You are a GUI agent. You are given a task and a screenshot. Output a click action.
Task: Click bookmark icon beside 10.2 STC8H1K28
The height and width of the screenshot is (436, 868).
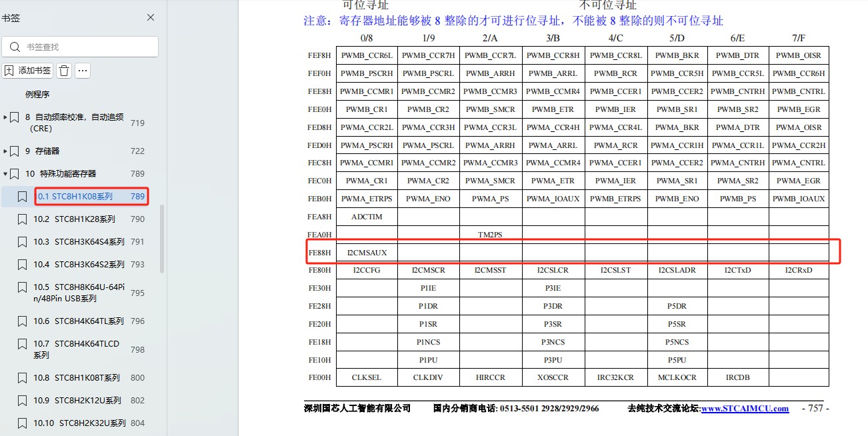(x=23, y=219)
